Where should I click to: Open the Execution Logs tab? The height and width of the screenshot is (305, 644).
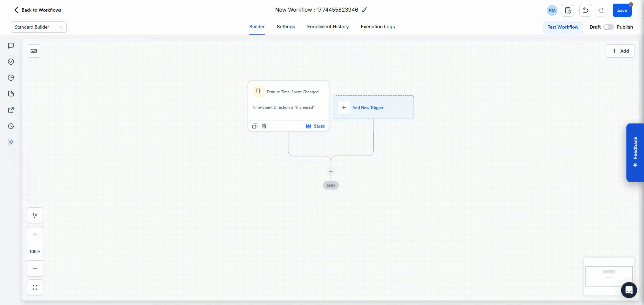tap(378, 27)
